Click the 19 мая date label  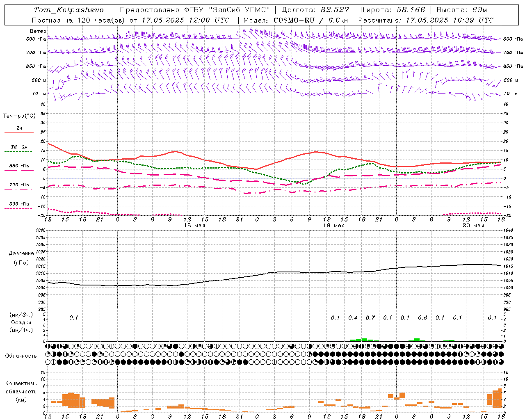(x=334, y=226)
